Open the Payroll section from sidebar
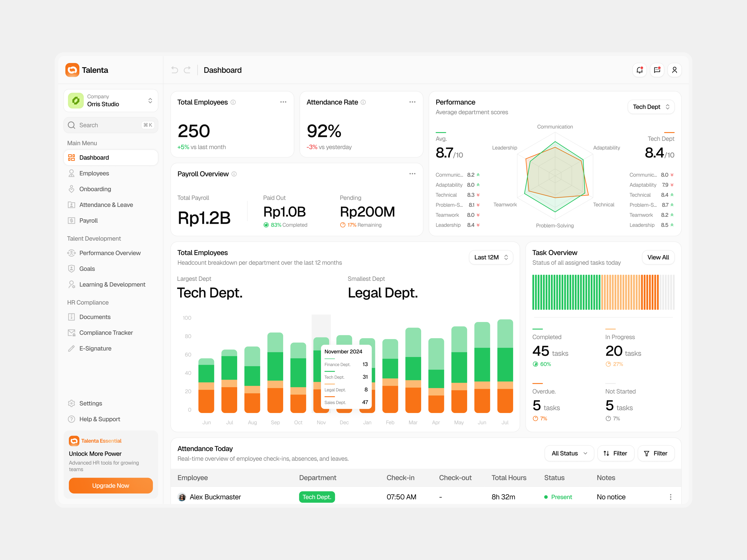 88,220
